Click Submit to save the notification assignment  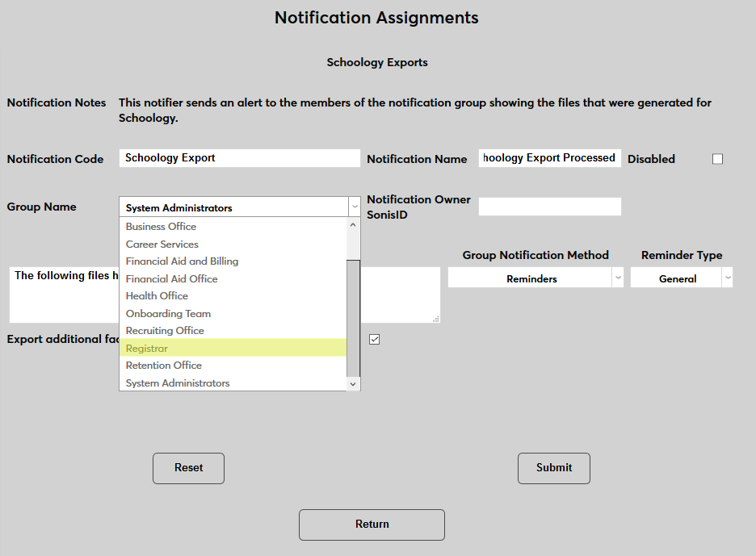tap(553, 468)
